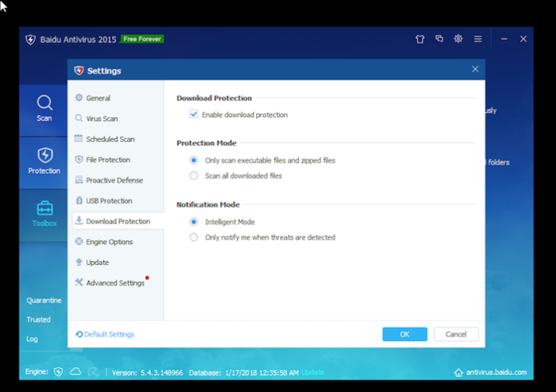This screenshot has height=392, width=556.
Task: Click the Baidu Antivirus shield logo
Action: click(x=31, y=39)
